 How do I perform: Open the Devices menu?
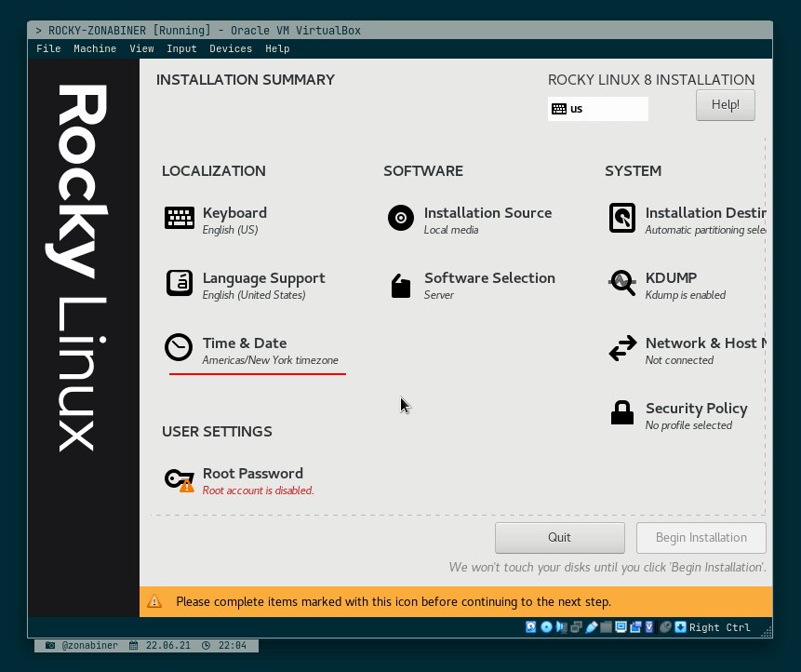coord(231,48)
